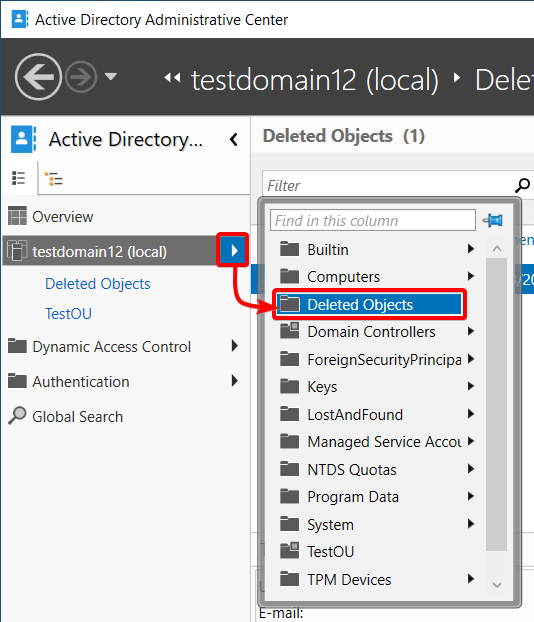534x622 pixels.
Task: Click in the Find in this column box
Action: [373, 220]
